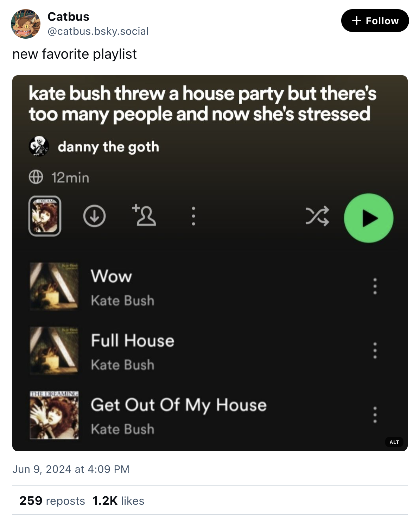Click the ALT badge on the image

pyautogui.click(x=394, y=442)
